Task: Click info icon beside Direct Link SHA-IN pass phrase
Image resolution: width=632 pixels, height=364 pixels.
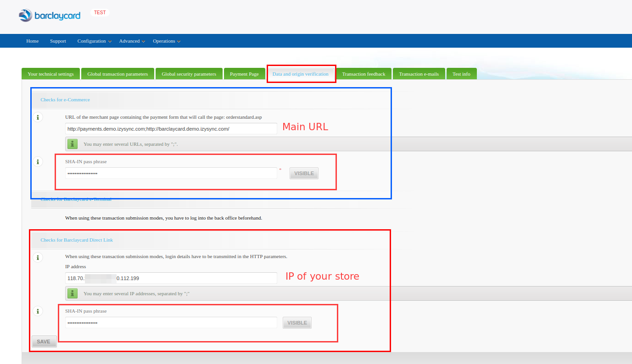Action: coord(38,311)
